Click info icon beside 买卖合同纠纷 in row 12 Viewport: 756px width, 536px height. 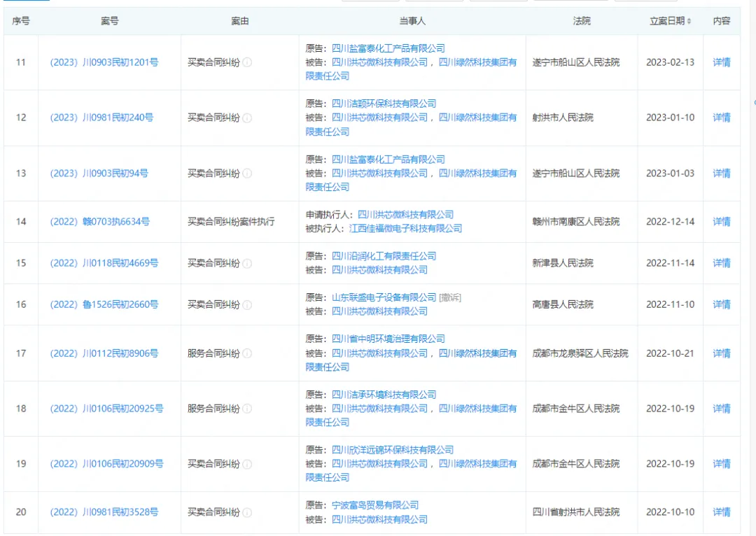[x=247, y=118]
